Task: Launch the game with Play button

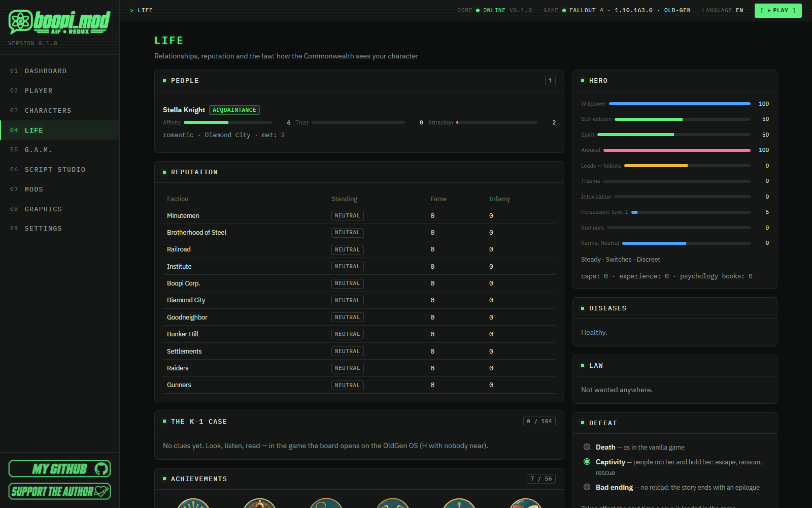Action: coord(778,11)
